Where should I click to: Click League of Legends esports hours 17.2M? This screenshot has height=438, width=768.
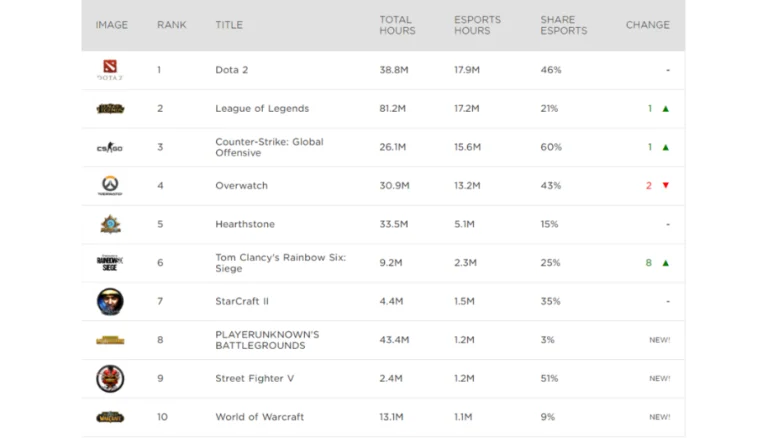tap(467, 108)
